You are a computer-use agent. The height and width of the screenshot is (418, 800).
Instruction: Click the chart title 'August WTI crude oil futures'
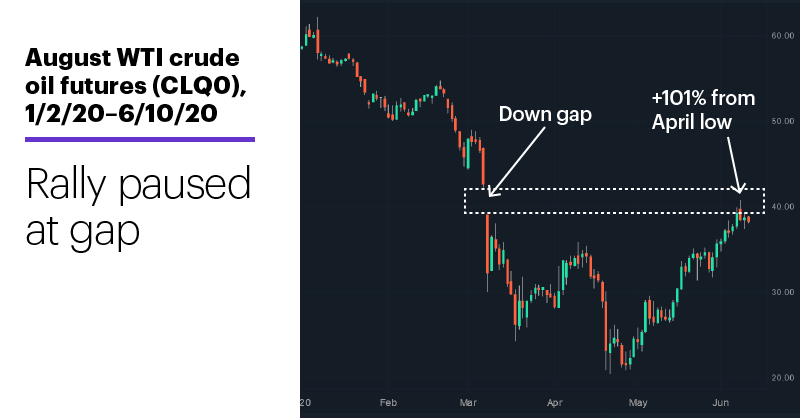(x=136, y=85)
